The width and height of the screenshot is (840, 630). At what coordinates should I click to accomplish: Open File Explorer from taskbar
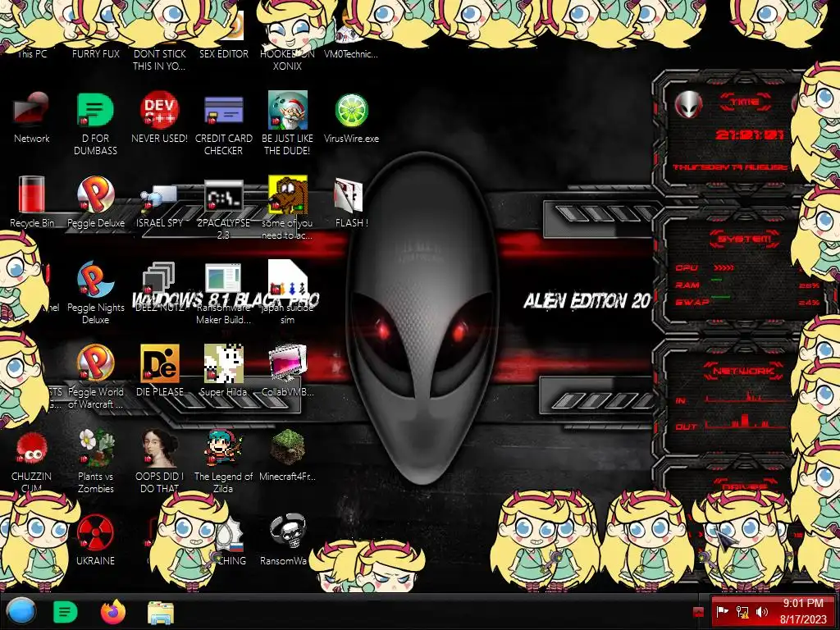point(161,612)
